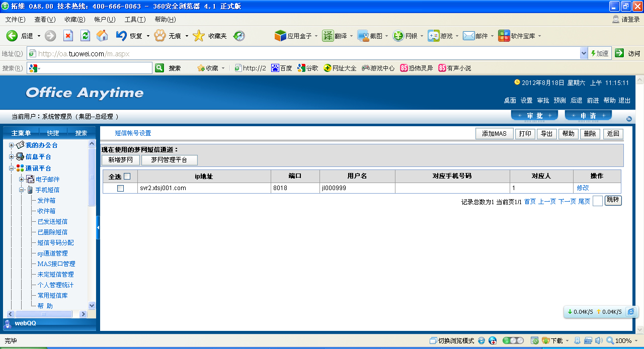This screenshot has height=349, width=644.
Task: Click the stop loading icon
Action: (68, 36)
